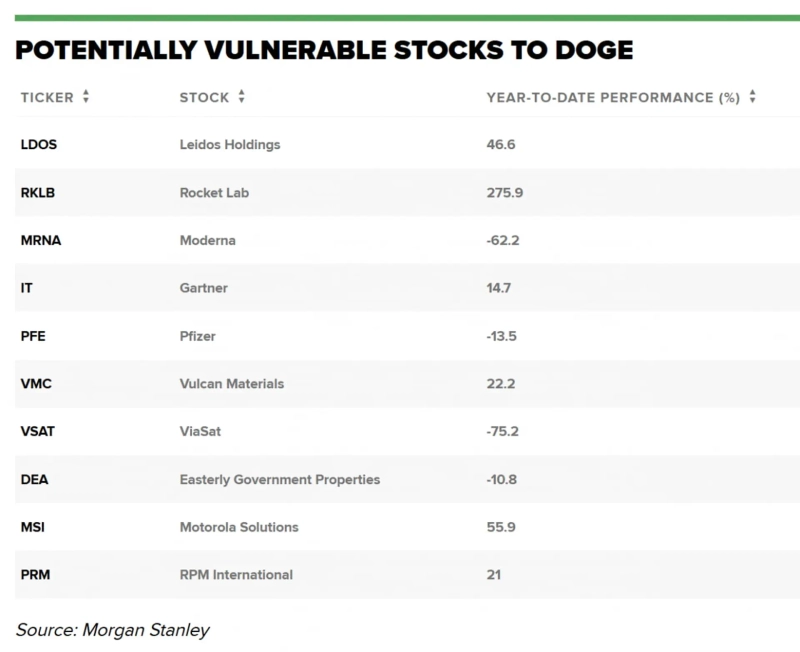Screen dimensions: 800x652
Task: Sort by YEAR-TO-DATE PERFORMANCE (%) header
Action: click(x=612, y=97)
